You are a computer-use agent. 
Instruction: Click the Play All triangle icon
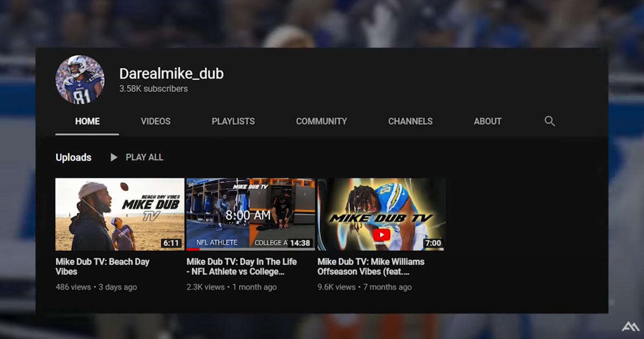tap(114, 157)
